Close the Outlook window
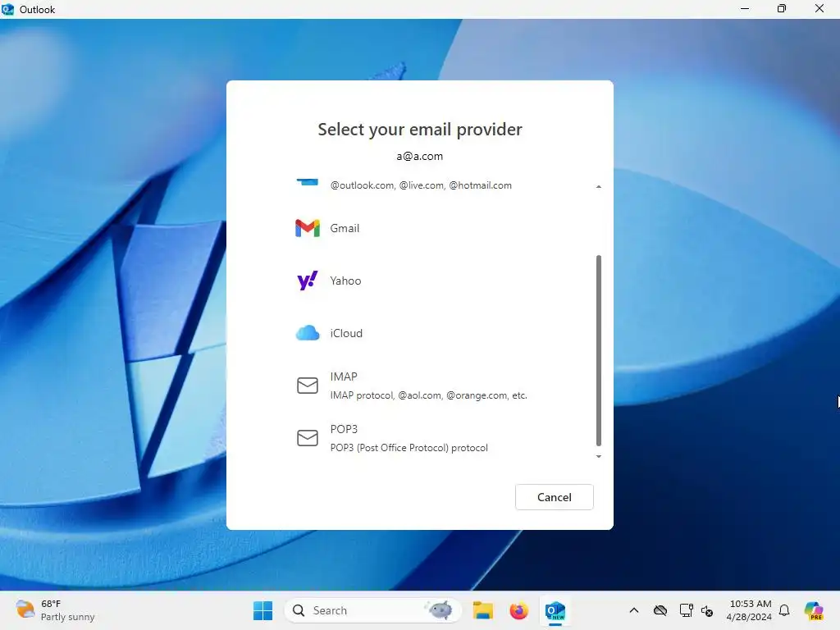840x630 pixels. coord(819,8)
